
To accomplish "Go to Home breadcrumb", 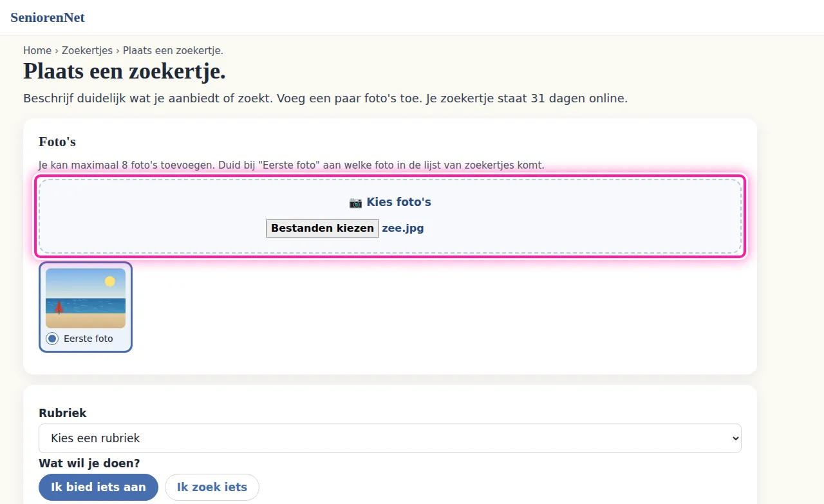I will click(x=37, y=50).
